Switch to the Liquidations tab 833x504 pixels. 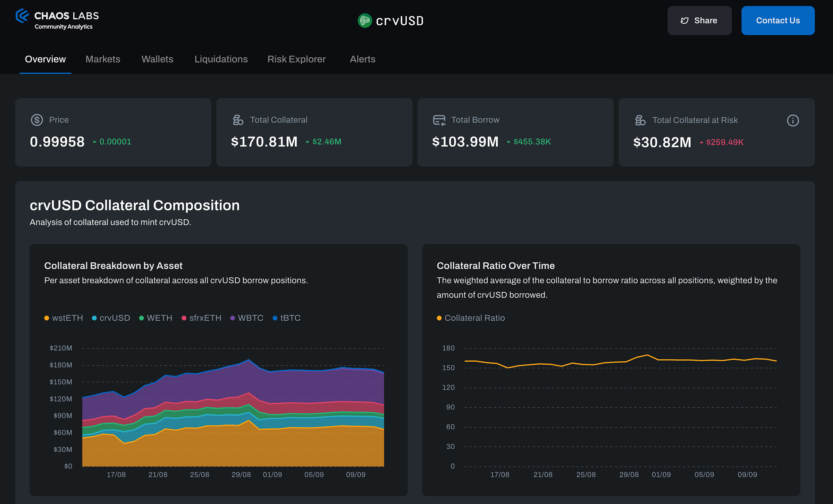click(x=221, y=59)
